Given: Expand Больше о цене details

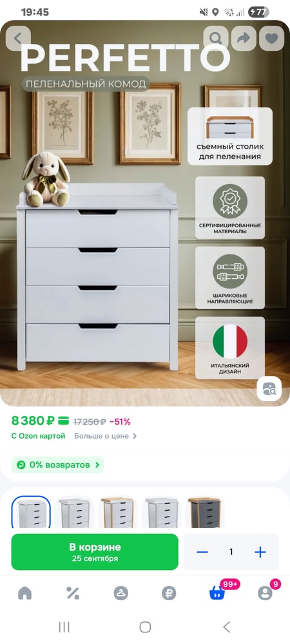Looking at the screenshot, I should click(x=106, y=436).
